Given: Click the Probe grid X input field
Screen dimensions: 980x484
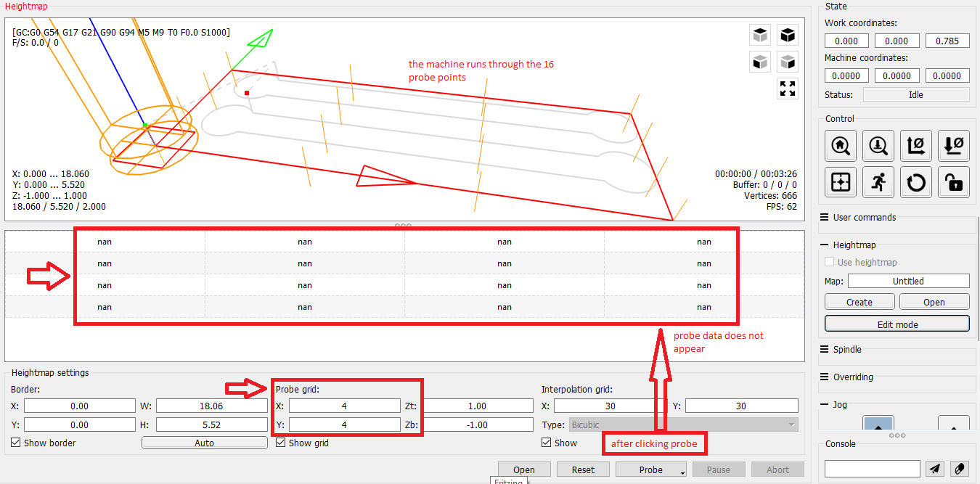Looking at the screenshot, I should point(344,406).
